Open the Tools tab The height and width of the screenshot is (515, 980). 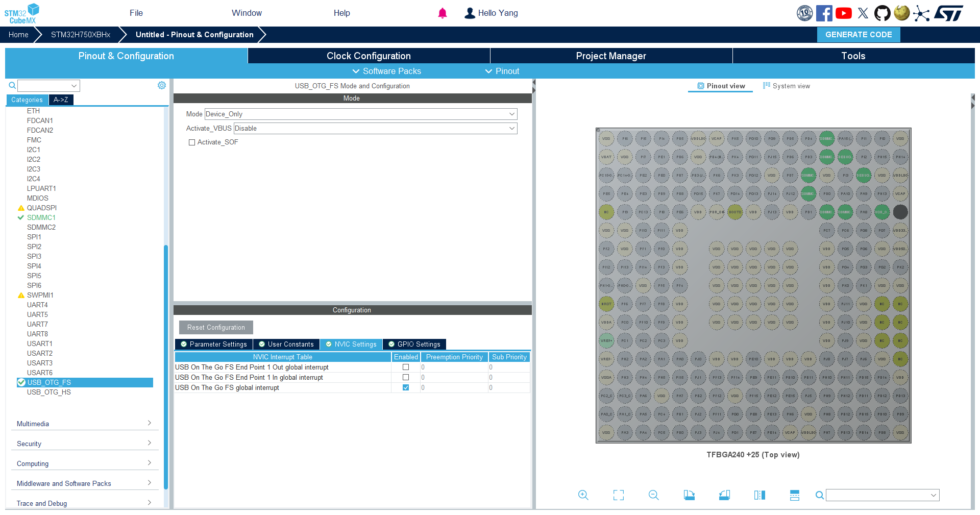(853, 56)
